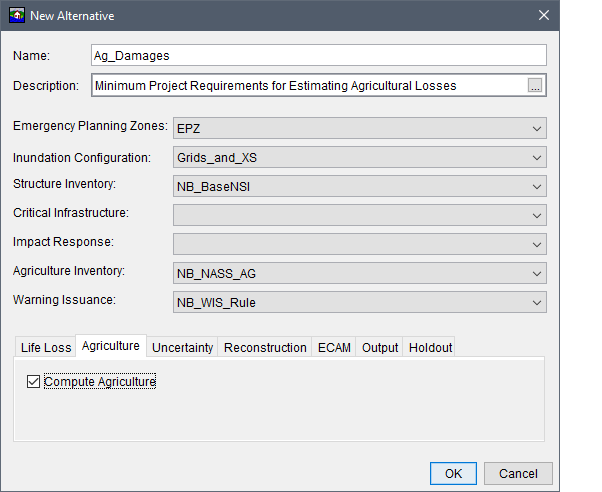Open the Emergency Planning Zones dropdown

coord(360,128)
